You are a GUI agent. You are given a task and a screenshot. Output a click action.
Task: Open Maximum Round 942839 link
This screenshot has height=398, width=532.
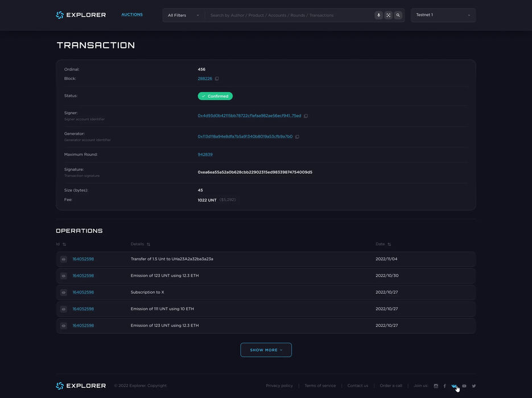pos(205,154)
